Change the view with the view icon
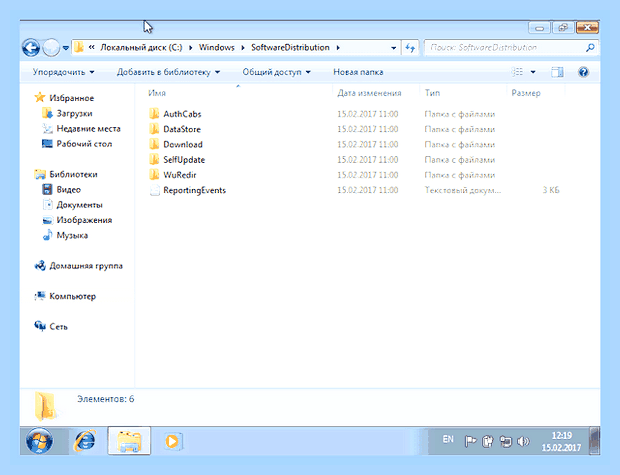Viewport: 620px width, 475px height. [x=517, y=72]
